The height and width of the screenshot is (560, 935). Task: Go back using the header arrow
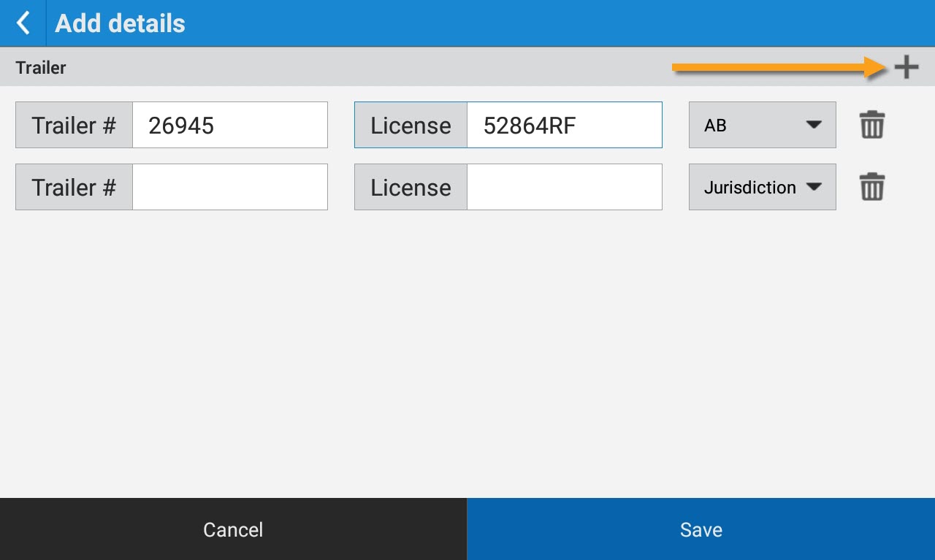23,23
